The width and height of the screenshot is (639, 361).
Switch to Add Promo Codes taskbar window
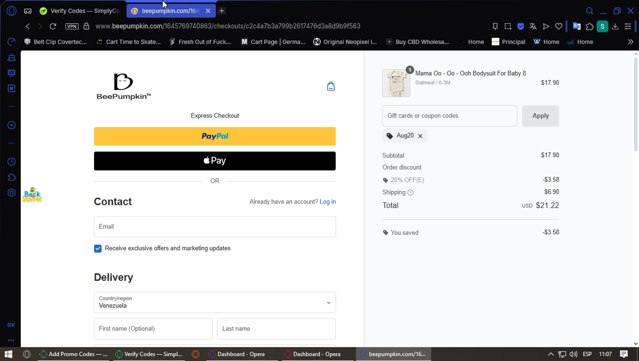73,354
